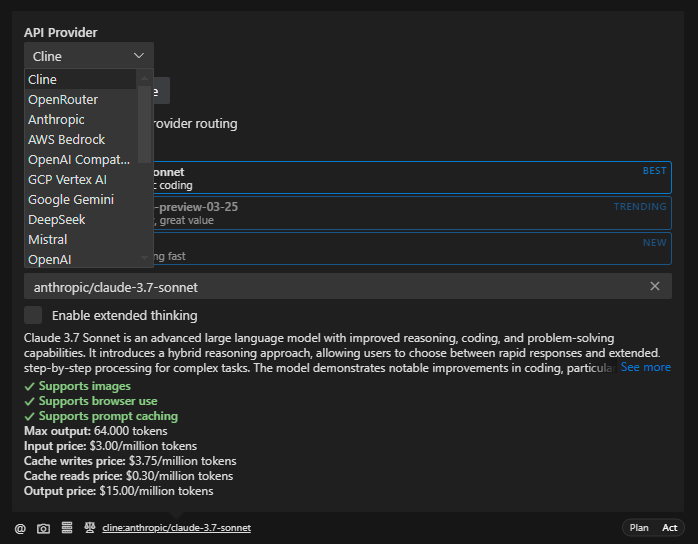This screenshot has height=544, width=698.
Task: Select the BEST recommended model card
Action: pyautogui.click(x=412, y=178)
